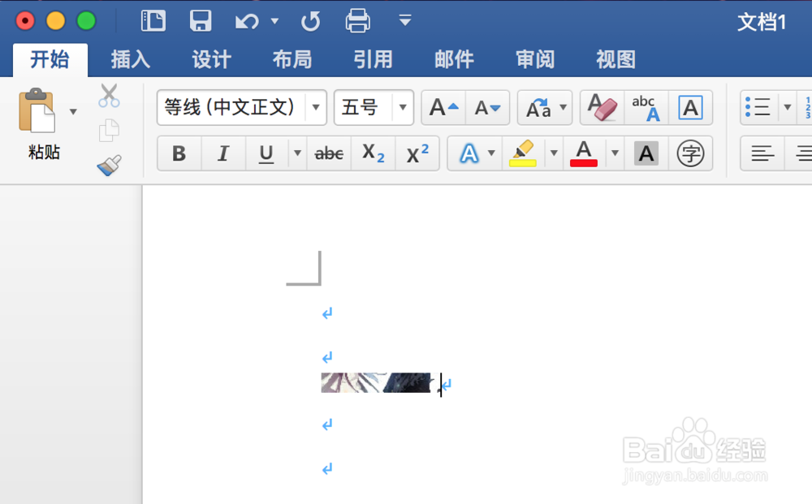Open the font name dropdown
Viewport: 812px width, 504px height.
click(x=317, y=107)
